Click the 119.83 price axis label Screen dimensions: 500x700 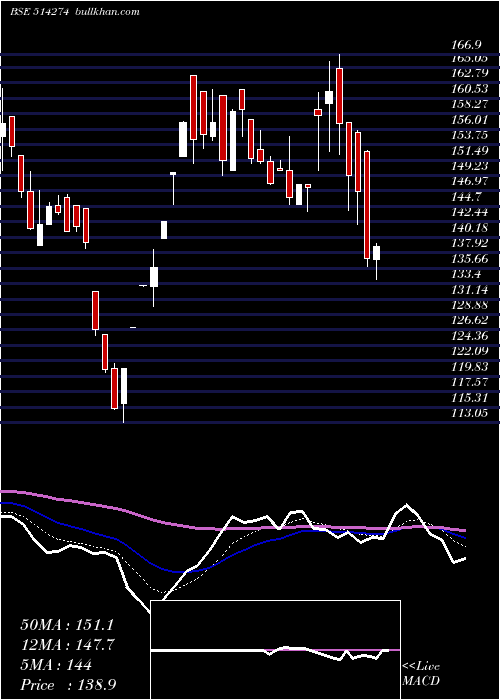click(x=469, y=367)
